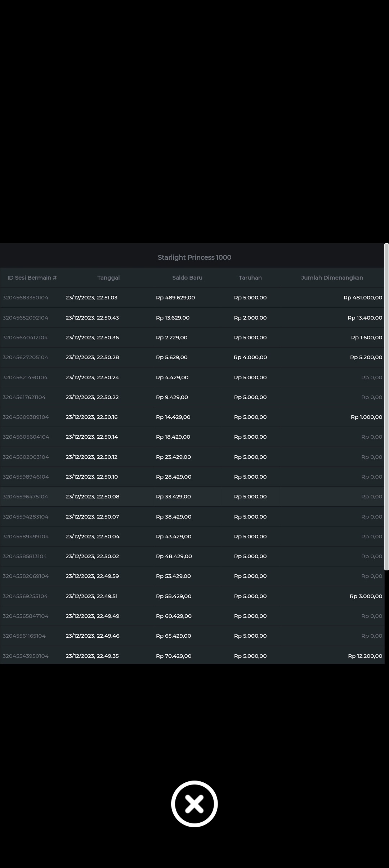Open session 32045569255104 entry
This screenshot has height=868, width=389.
point(25,596)
